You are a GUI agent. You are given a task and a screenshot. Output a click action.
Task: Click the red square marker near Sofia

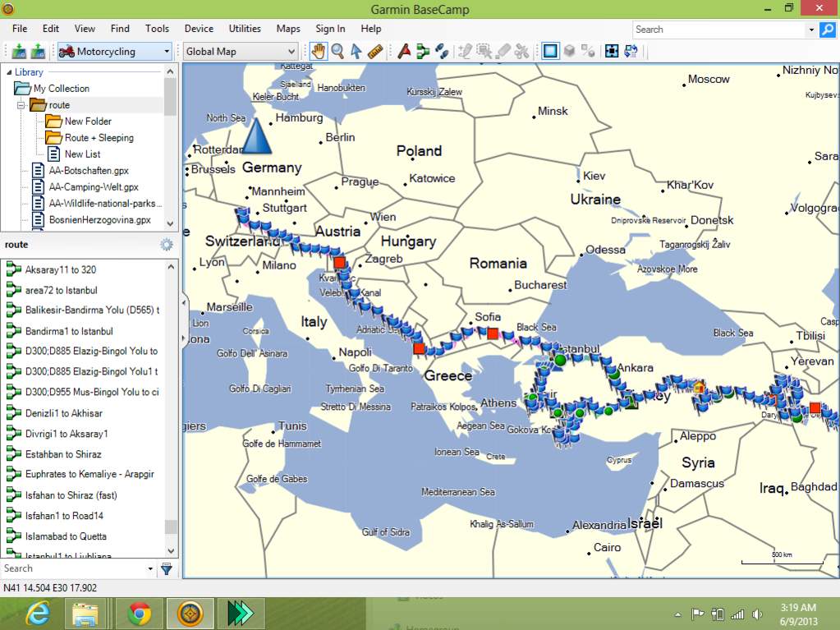coord(493,333)
